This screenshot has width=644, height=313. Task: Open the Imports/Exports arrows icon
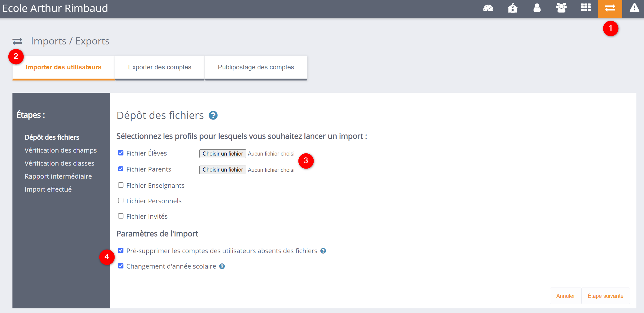[x=610, y=9]
